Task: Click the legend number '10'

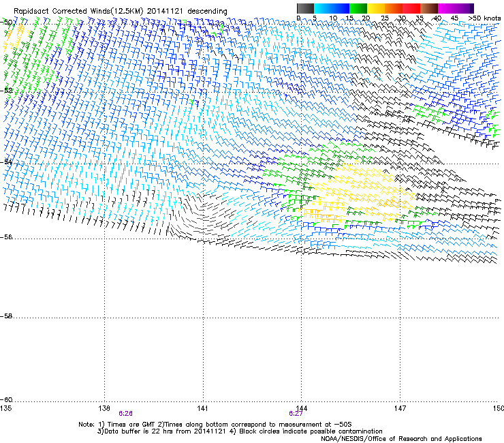Action: (333, 18)
